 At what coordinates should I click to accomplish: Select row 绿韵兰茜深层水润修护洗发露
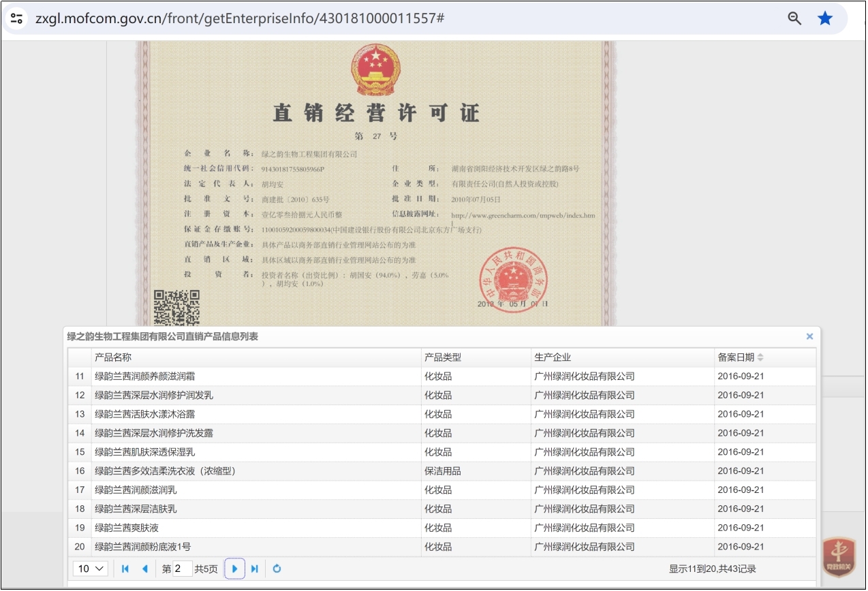[442, 433]
